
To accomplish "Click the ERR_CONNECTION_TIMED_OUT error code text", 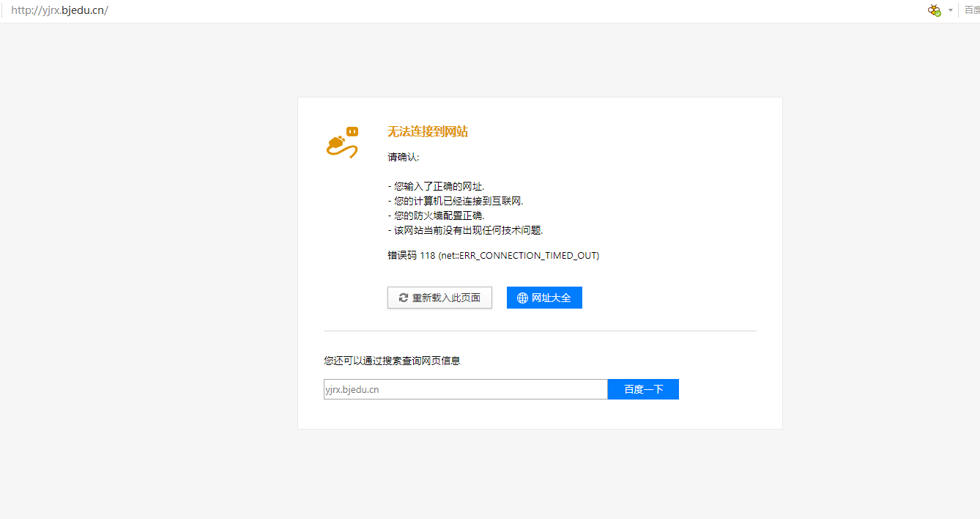I will (x=493, y=256).
